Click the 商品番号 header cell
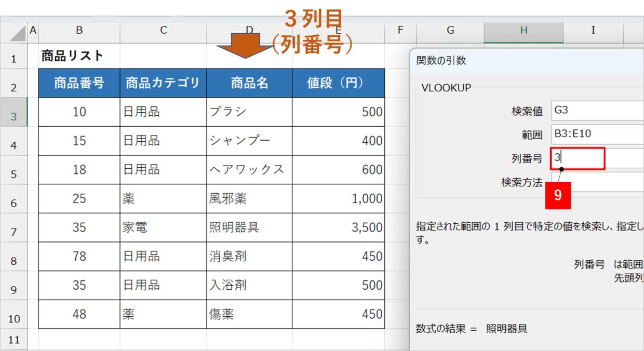The width and height of the screenshot is (644, 351). 79,83
